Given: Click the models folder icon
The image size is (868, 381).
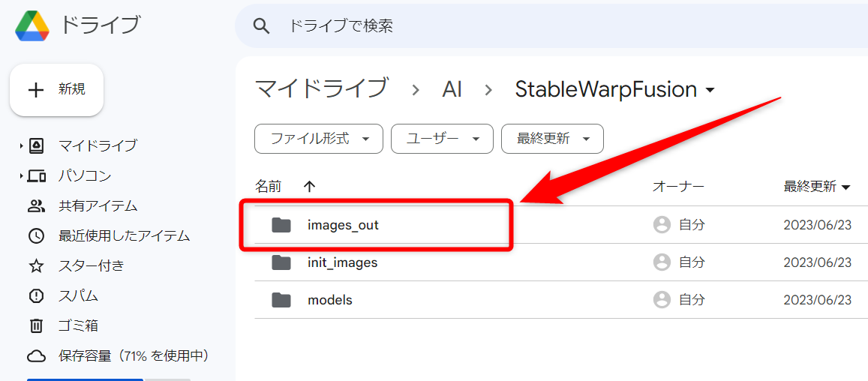Looking at the screenshot, I should pyautogui.click(x=281, y=299).
